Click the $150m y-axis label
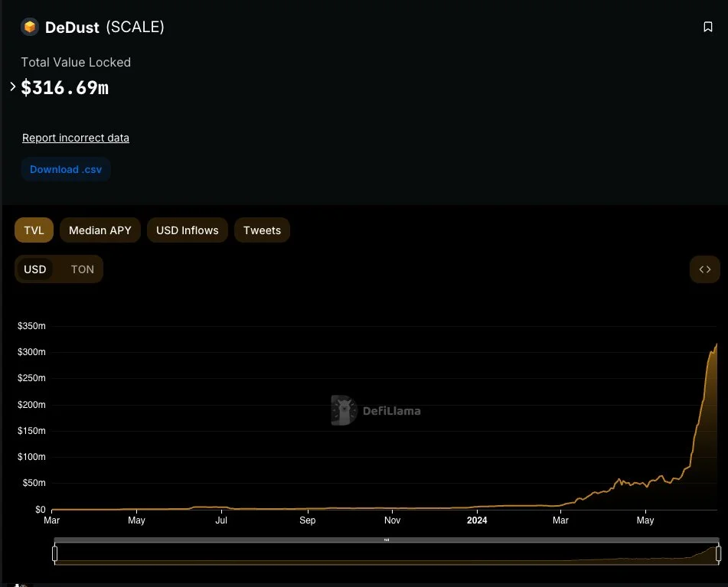 click(x=31, y=431)
